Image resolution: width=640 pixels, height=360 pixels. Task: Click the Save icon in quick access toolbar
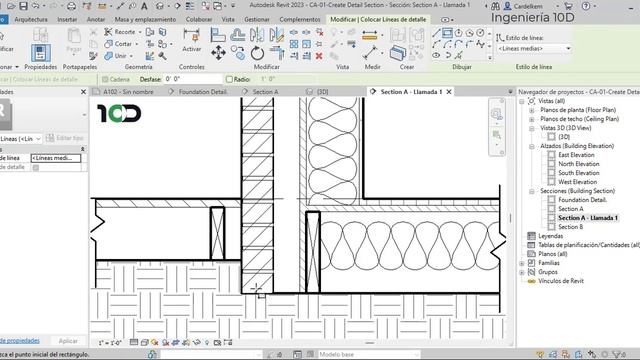[23, 6]
